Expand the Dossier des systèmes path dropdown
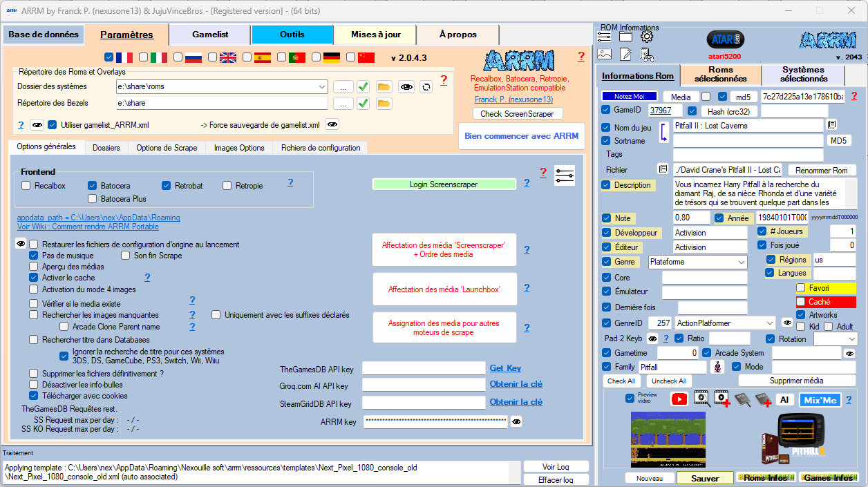The width and height of the screenshot is (868, 487). tap(322, 86)
